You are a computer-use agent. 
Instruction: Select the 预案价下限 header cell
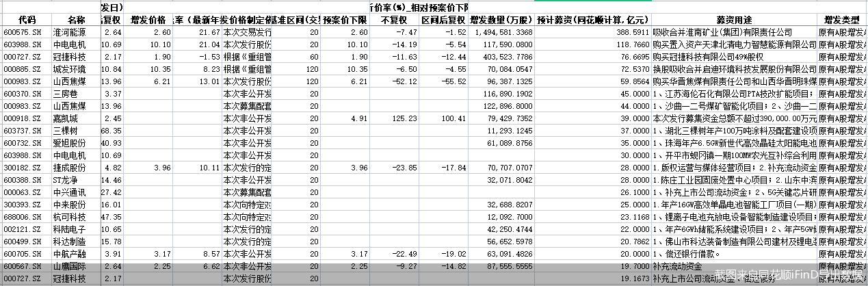(345, 20)
